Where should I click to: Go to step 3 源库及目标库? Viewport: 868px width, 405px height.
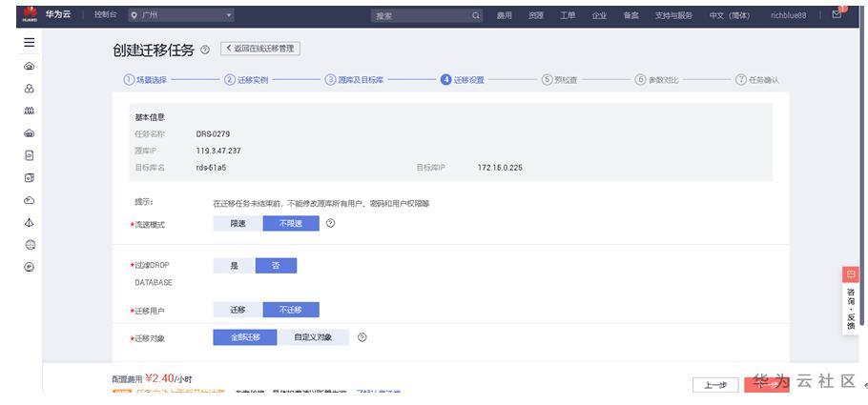tap(354, 80)
